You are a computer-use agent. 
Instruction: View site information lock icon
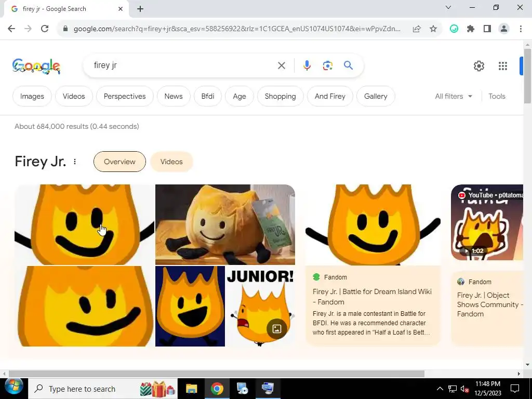(65, 29)
